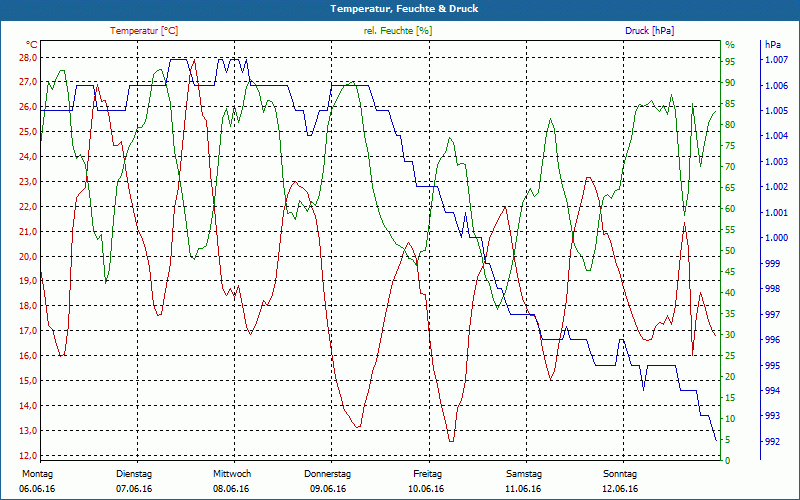Click the "1.001" pressure axis value

pyautogui.click(x=776, y=212)
